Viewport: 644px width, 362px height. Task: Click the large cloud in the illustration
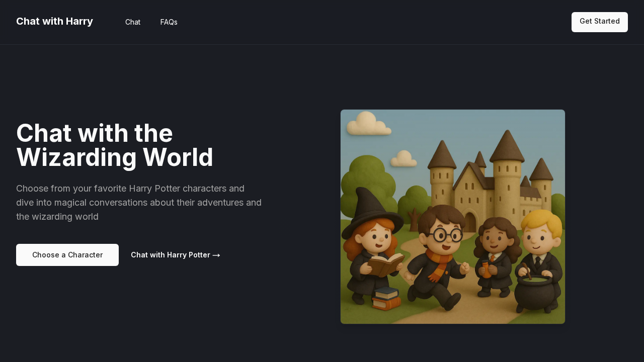tap(367, 124)
